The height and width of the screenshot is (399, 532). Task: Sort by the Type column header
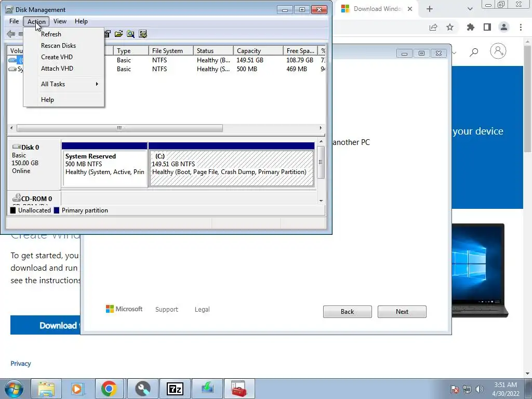pos(130,51)
